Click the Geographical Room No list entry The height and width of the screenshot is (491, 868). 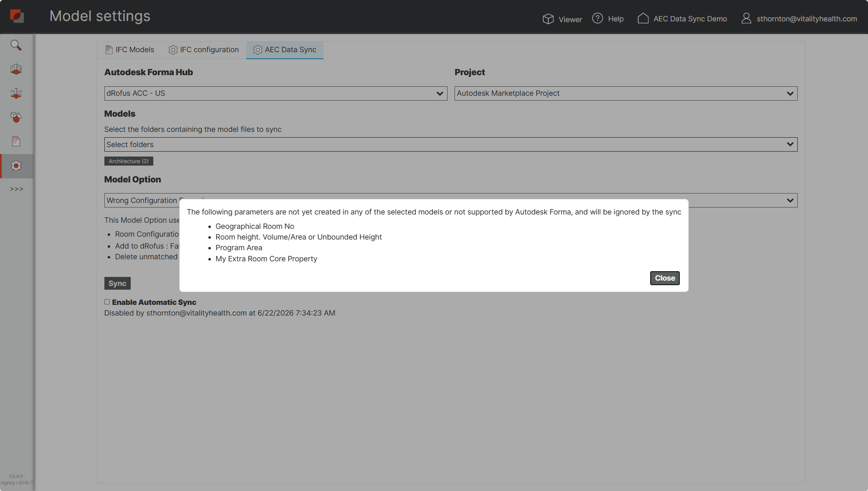click(x=255, y=226)
